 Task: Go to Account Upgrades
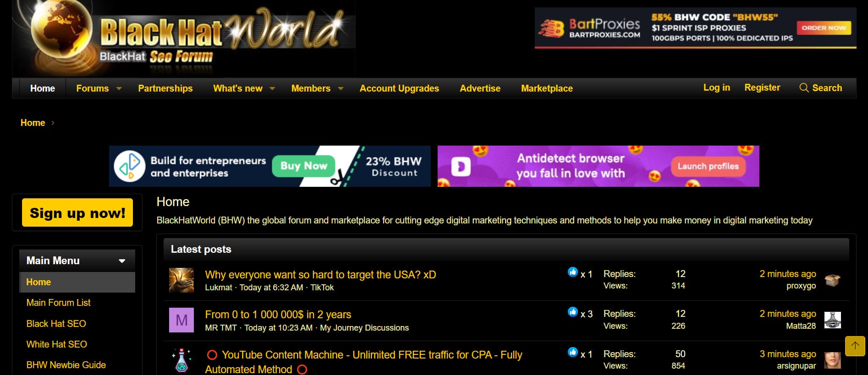point(399,88)
